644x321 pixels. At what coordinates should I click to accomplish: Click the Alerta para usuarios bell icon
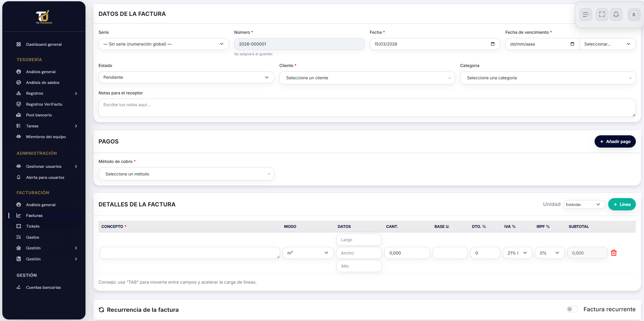(19, 177)
